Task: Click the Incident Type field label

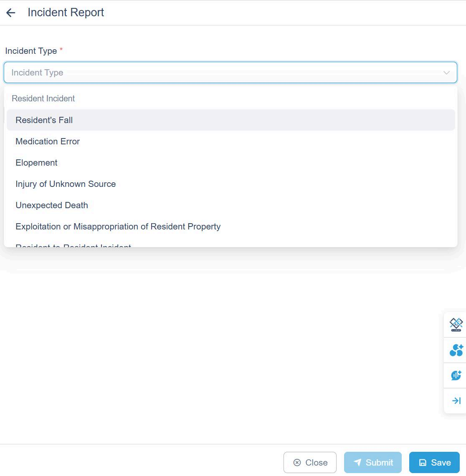Action: click(x=31, y=51)
